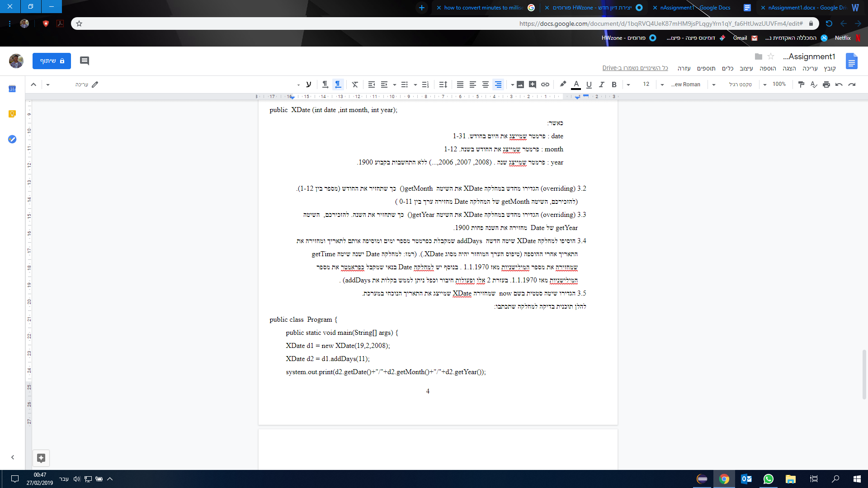868x488 pixels.
Task: Open the zoom 100% dropdown
Action: point(775,84)
